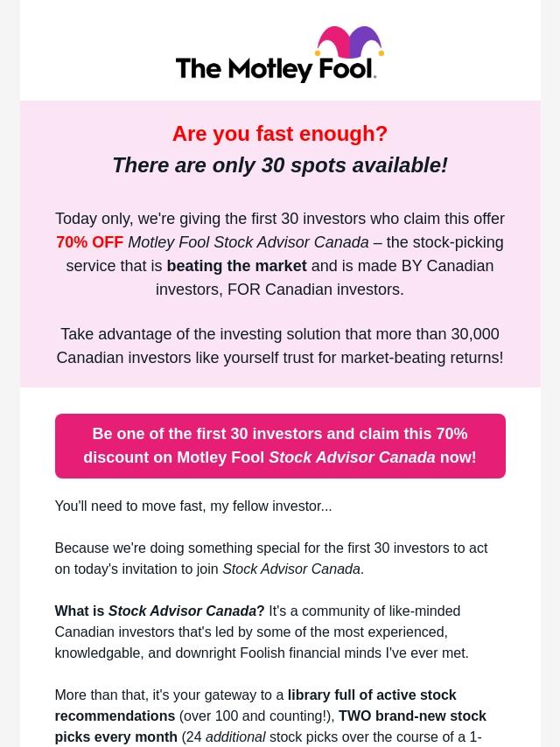Click italic 'Motley Fool Stock Advisor Canada' in pink box
The height and width of the screenshot is (747, 560).
coord(248,242)
